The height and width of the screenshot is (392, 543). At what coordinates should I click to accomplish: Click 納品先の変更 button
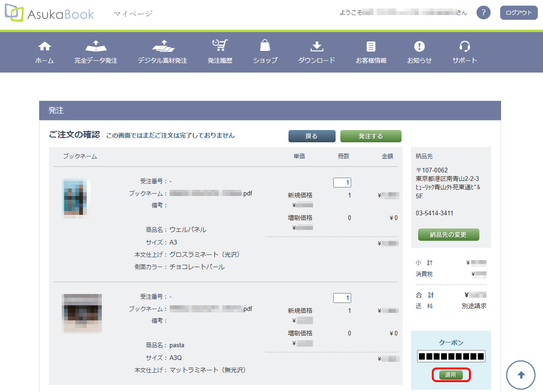pos(448,235)
